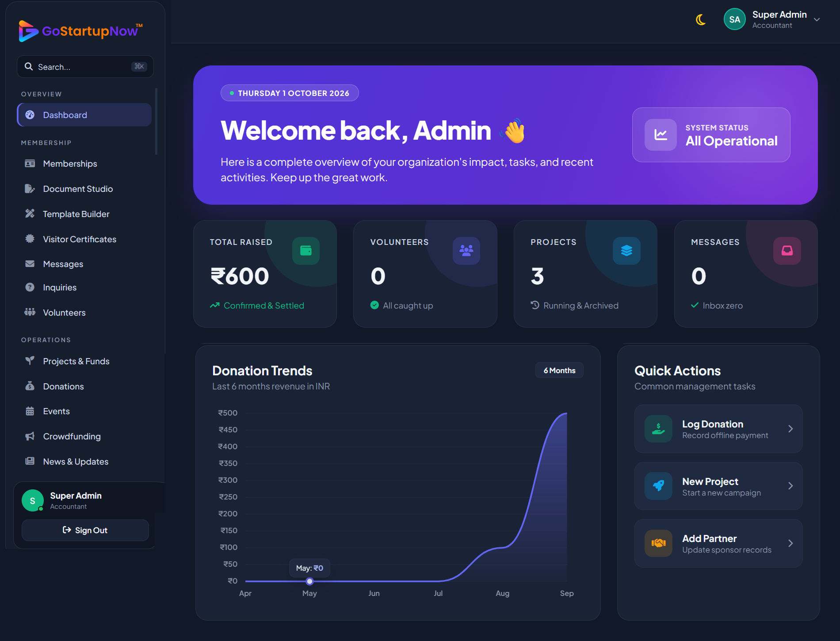Open Template Builder in the sidebar
The height and width of the screenshot is (641, 840).
click(84, 214)
